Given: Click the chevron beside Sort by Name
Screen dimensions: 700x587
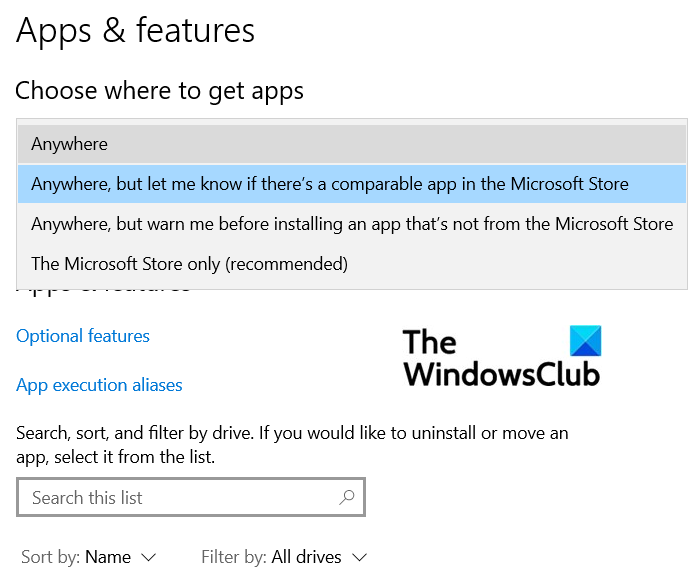Looking at the screenshot, I should pos(149,557).
